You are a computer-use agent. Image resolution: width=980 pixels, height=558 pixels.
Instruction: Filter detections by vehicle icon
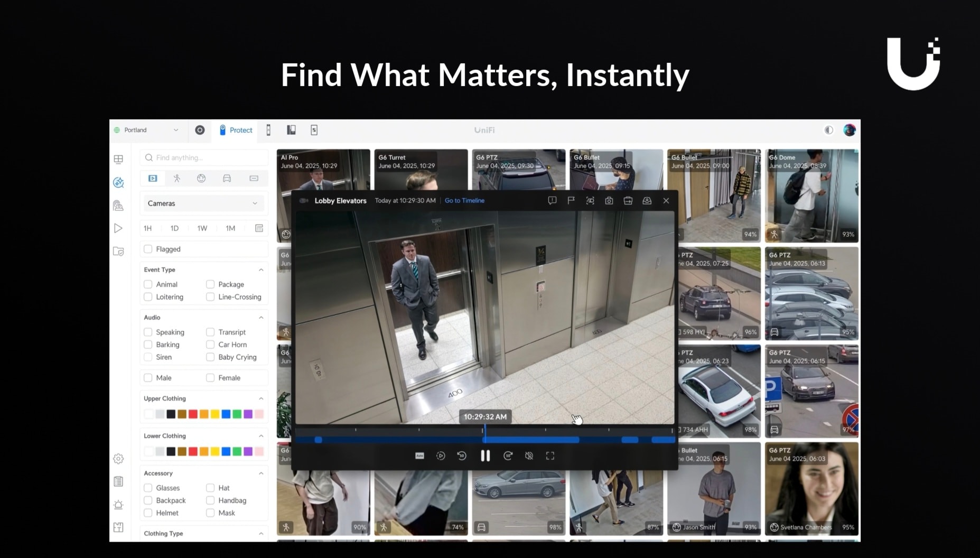tap(227, 179)
